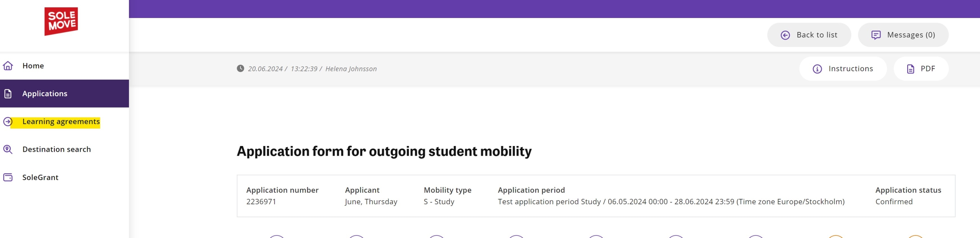Click the PDF file icon
Image resolution: width=980 pixels, height=238 pixels.
tap(911, 69)
